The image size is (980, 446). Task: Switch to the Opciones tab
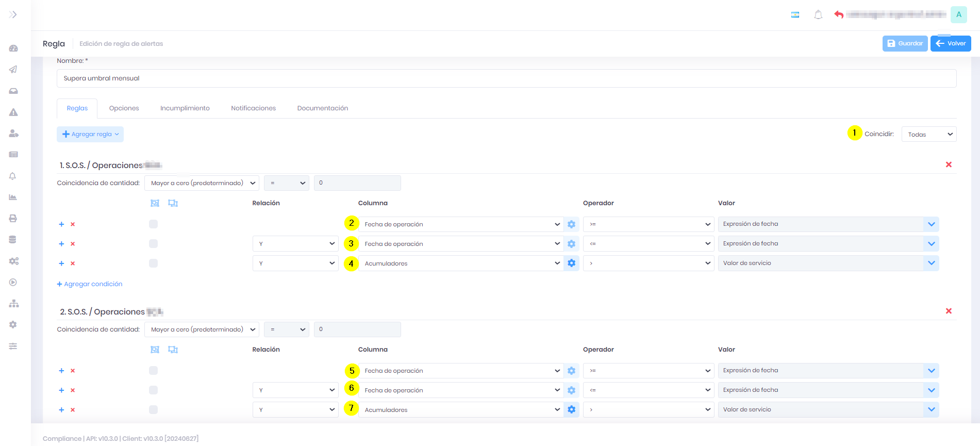pos(124,108)
